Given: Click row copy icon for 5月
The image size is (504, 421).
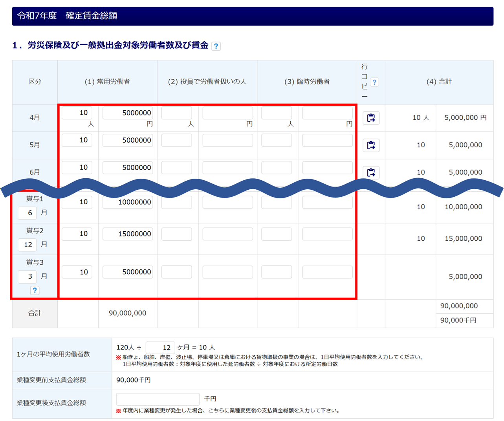Looking at the screenshot, I should coord(371,145).
